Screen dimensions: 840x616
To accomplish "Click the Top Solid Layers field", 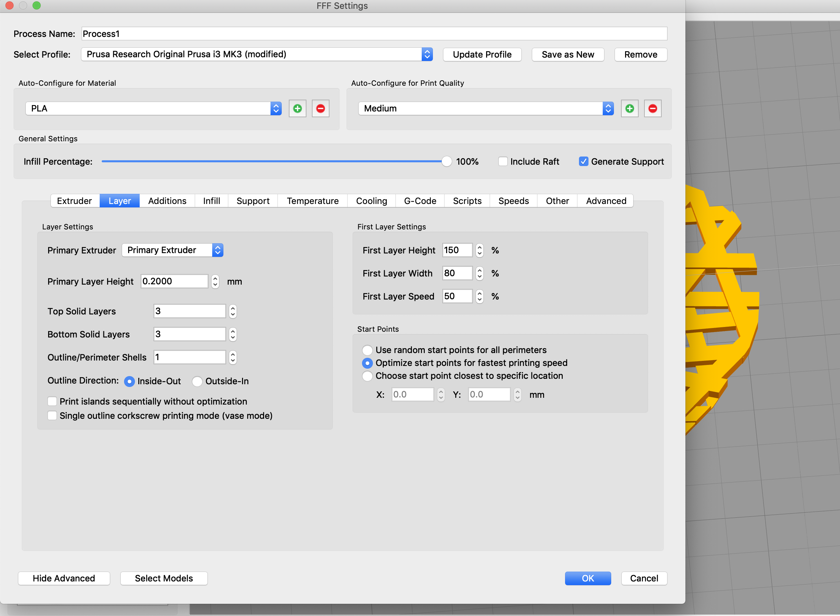I will point(189,311).
